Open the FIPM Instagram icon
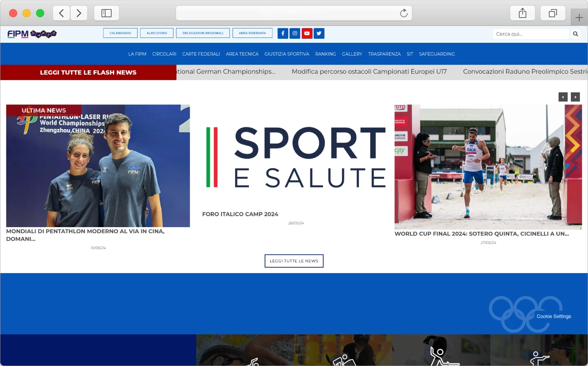The height and width of the screenshot is (366, 588). pos(295,33)
